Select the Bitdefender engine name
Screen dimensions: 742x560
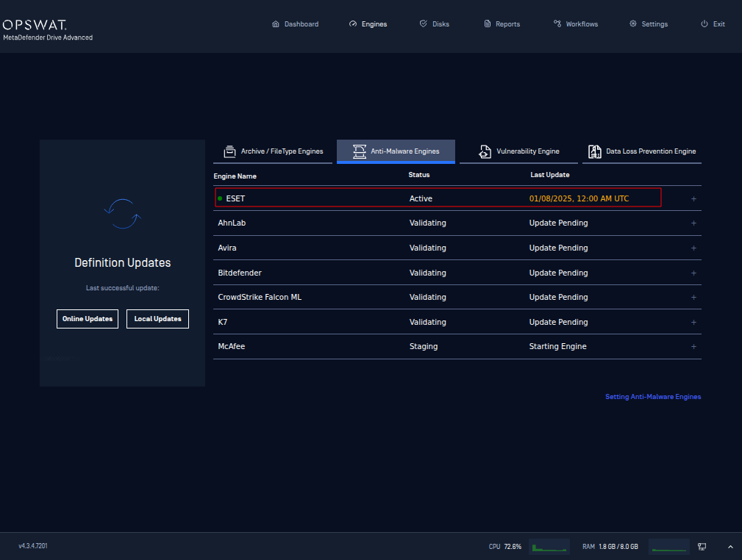click(240, 273)
